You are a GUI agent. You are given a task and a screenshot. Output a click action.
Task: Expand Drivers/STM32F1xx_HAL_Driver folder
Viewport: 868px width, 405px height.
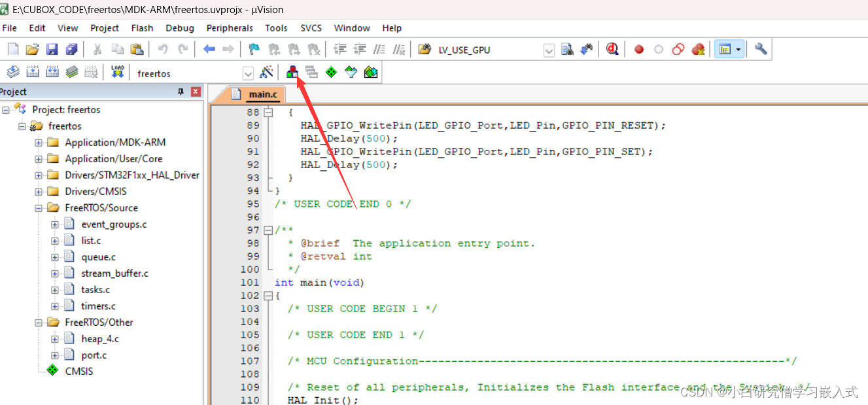(x=39, y=175)
